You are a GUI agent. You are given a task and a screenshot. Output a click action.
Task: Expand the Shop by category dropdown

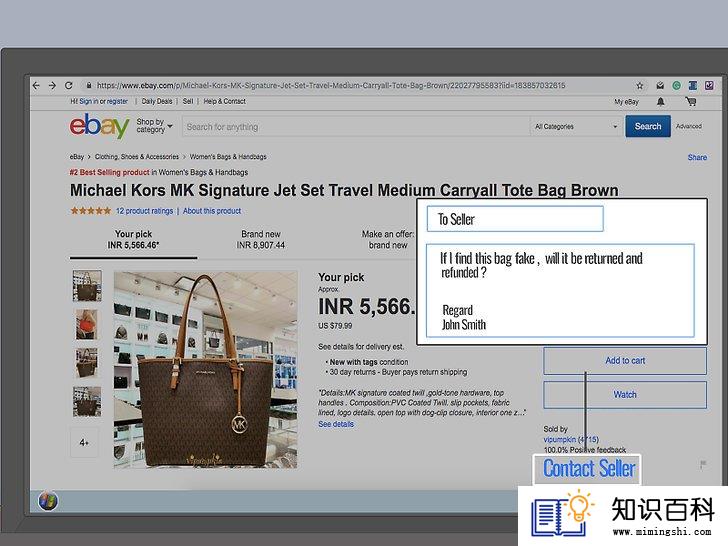coord(154,125)
